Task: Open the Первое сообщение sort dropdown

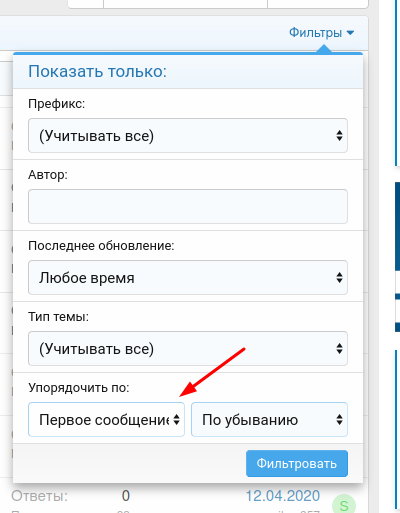Action: coord(106,420)
